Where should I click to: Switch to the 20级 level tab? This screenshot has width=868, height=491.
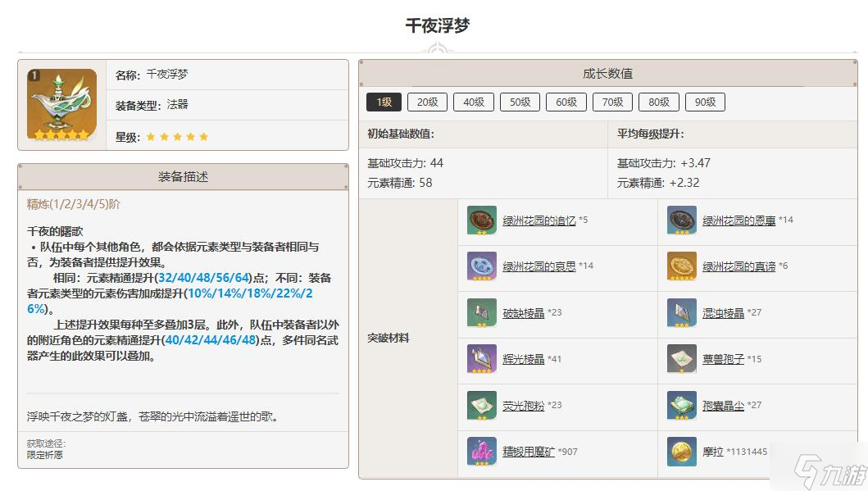point(427,102)
